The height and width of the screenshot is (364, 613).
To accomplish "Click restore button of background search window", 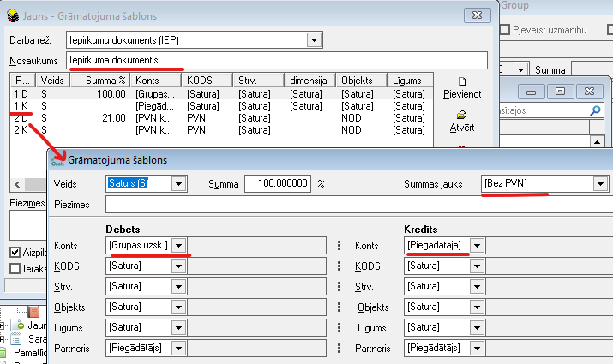I will coord(560,92).
